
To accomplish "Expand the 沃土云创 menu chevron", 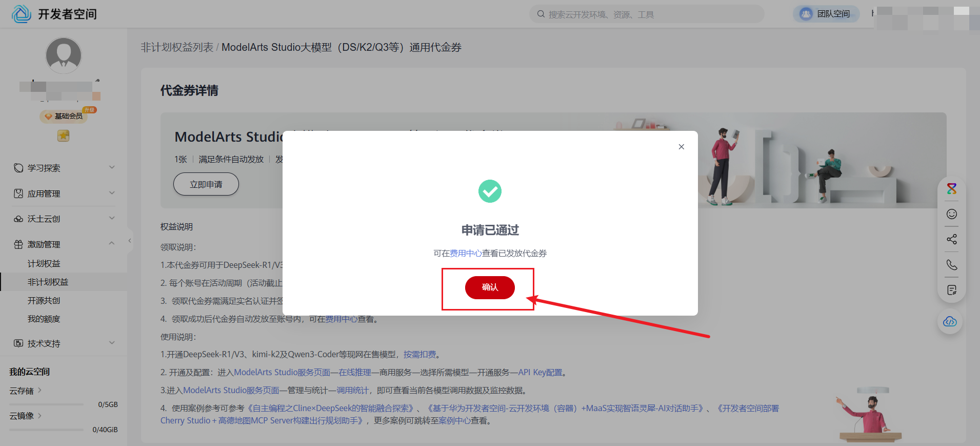I will [112, 219].
